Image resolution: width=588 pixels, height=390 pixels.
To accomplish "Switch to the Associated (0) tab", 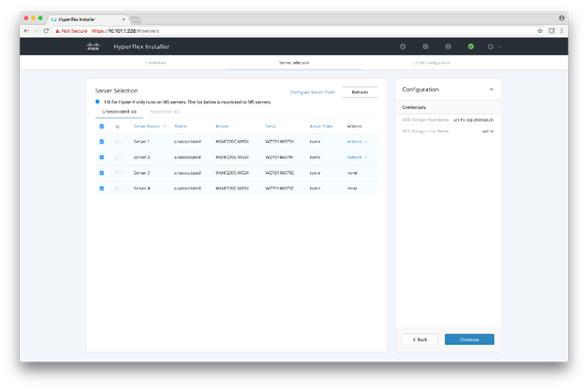I will pyautogui.click(x=165, y=112).
